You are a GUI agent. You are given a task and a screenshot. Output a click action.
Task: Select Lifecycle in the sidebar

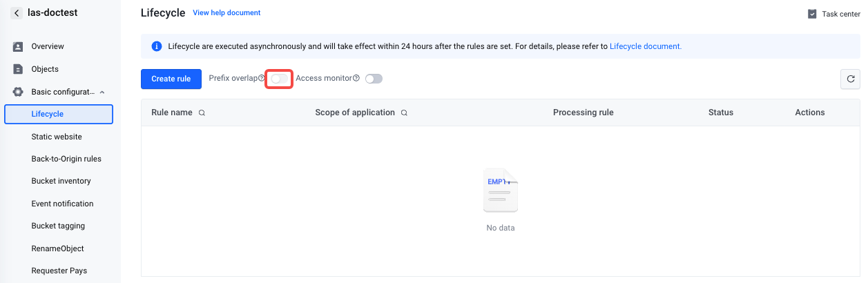point(59,114)
